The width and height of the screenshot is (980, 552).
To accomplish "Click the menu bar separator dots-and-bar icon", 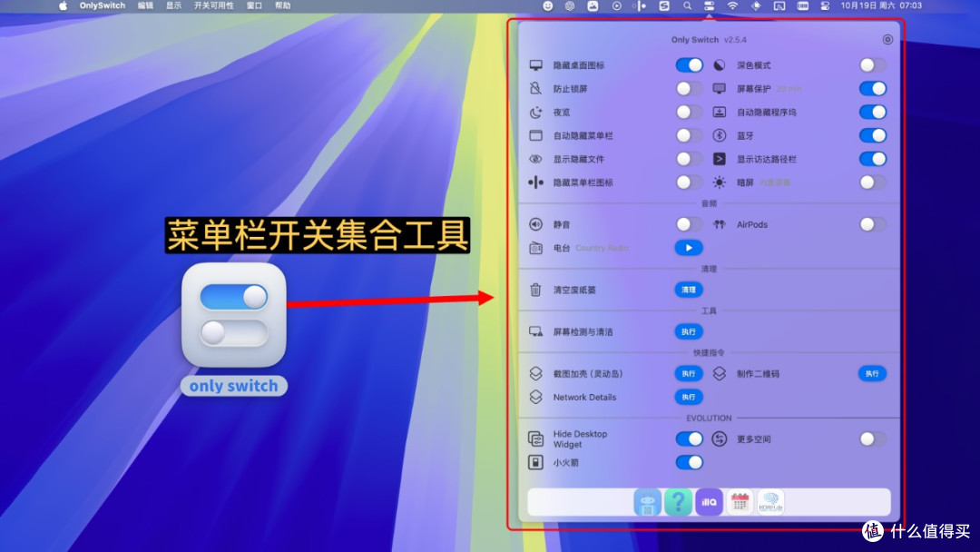I will pyautogui.click(x=639, y=5).
